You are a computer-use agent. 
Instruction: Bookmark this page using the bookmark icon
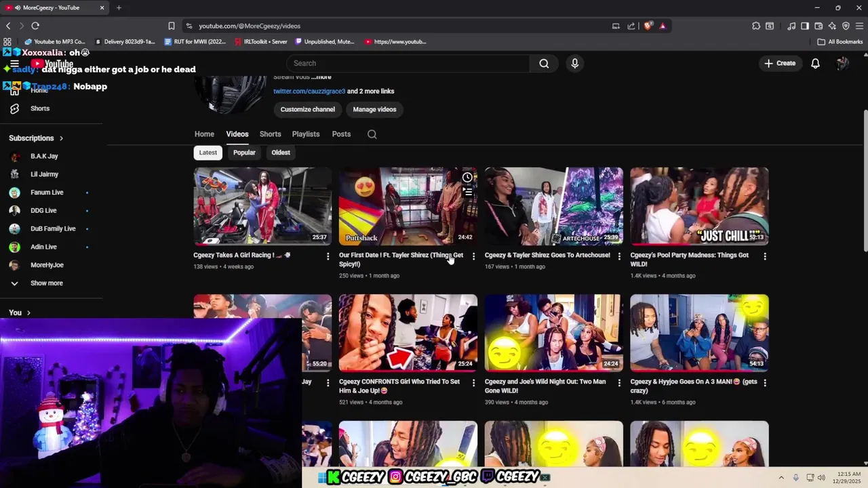click(x=172, y=26)
